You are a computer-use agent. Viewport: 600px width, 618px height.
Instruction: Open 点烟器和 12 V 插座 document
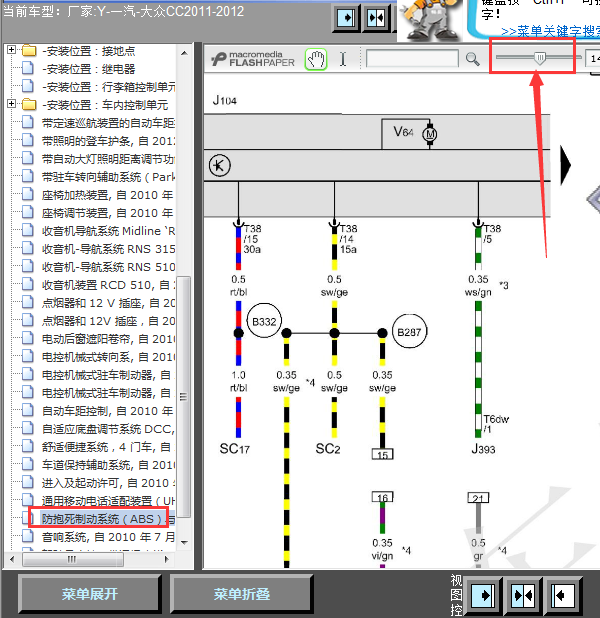[x=108, y=303]
